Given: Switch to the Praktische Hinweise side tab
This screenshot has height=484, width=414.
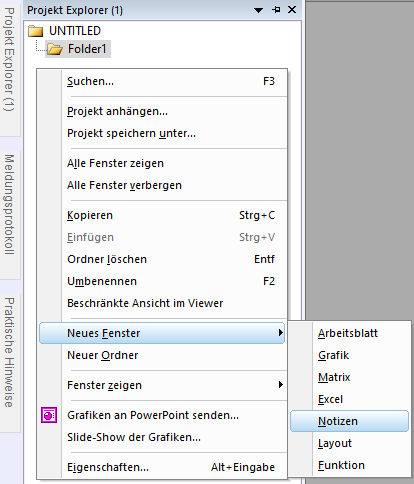Looking at the screenshot, I should click(x=10, y=353).
